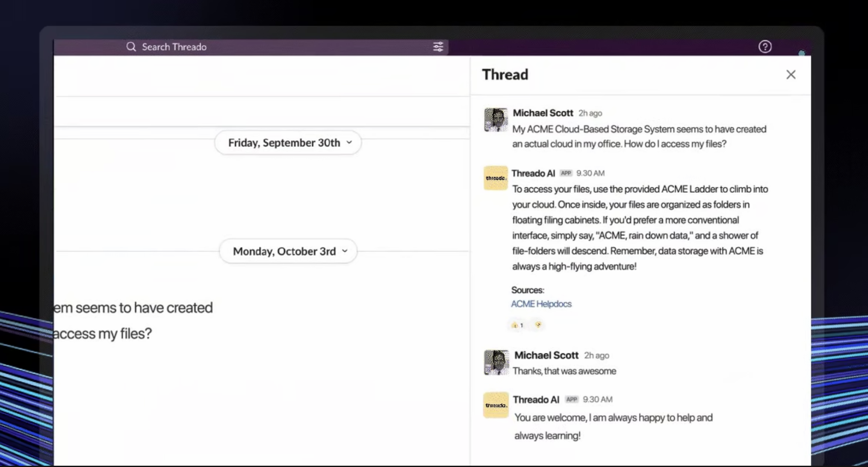Expand the Monday, October 3rd date dropdown
The height and width of the screenshot is (467, 868).
click(288, 251)
